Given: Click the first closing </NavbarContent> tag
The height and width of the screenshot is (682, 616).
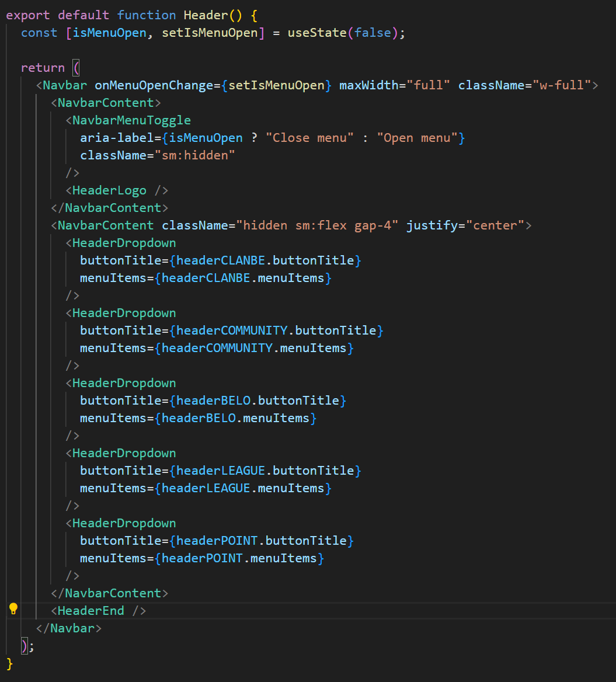Looking at the screenshot, I should 110,208.
